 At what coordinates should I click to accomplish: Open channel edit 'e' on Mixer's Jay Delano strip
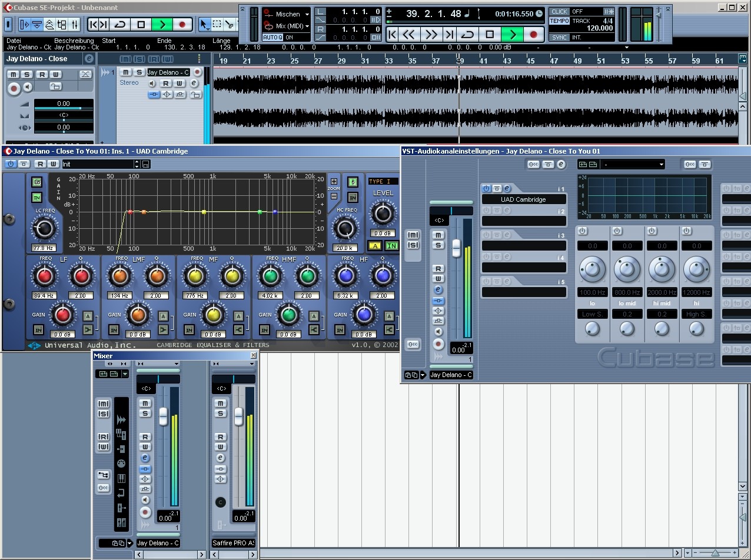tap(145, 458)
